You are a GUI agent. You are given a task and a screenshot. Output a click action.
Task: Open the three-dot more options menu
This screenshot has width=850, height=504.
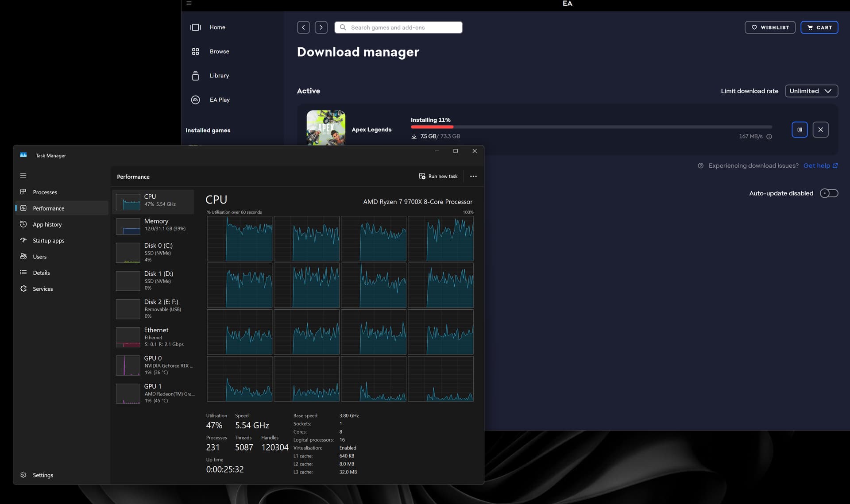pos(473,176)
